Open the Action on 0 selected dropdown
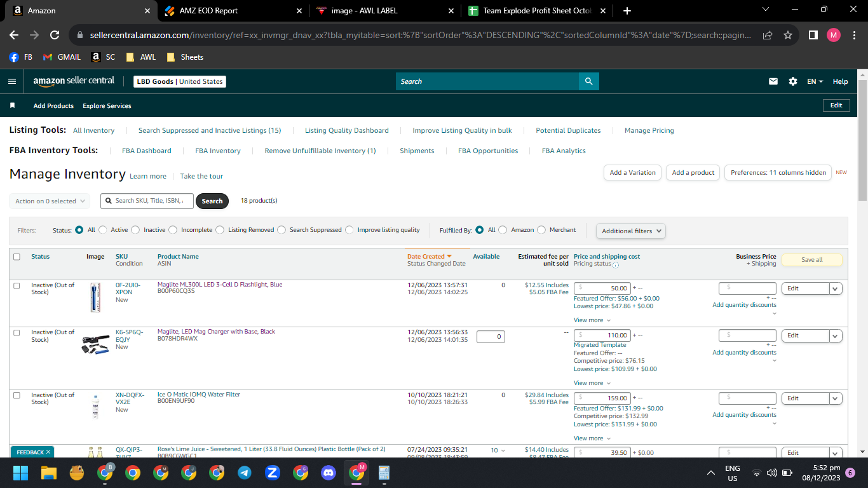This screenshot has height=488, width=868. point(50,201)
